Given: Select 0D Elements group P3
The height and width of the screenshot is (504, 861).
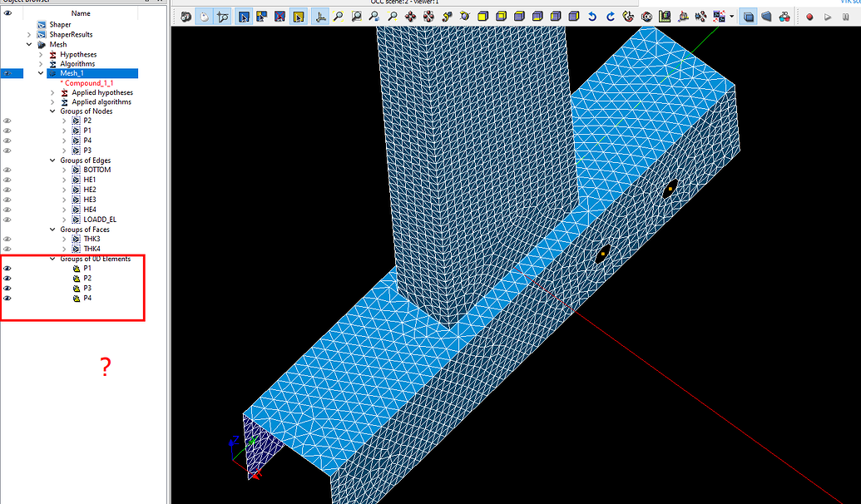Looking at the screenshot, I should click(87, 289).
